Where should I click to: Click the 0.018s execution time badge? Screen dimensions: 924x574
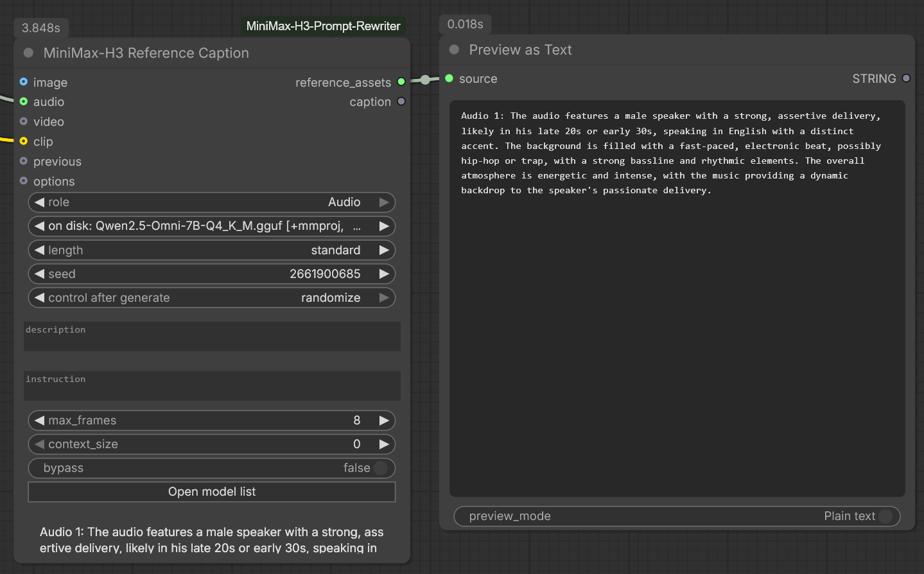466,24
